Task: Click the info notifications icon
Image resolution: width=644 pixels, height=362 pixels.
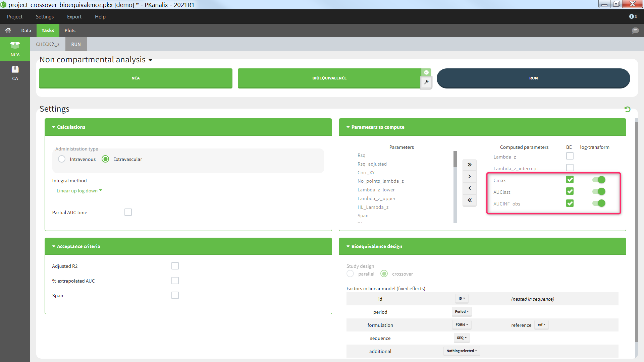Action: (633, 16)
